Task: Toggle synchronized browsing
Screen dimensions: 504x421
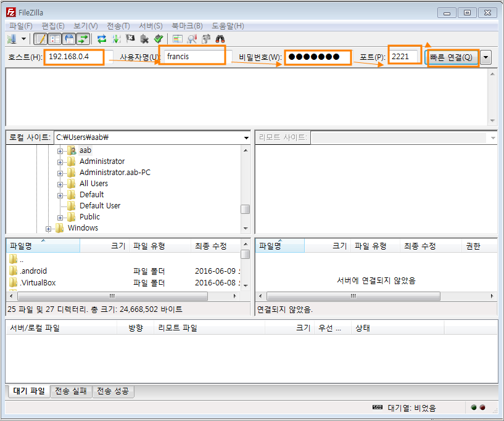Action: coord(206,39)
